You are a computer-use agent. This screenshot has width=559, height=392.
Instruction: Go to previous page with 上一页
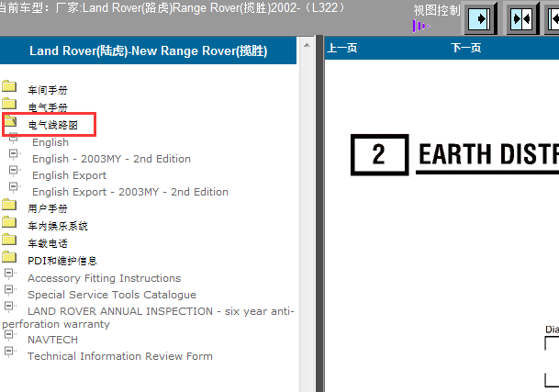342,49
